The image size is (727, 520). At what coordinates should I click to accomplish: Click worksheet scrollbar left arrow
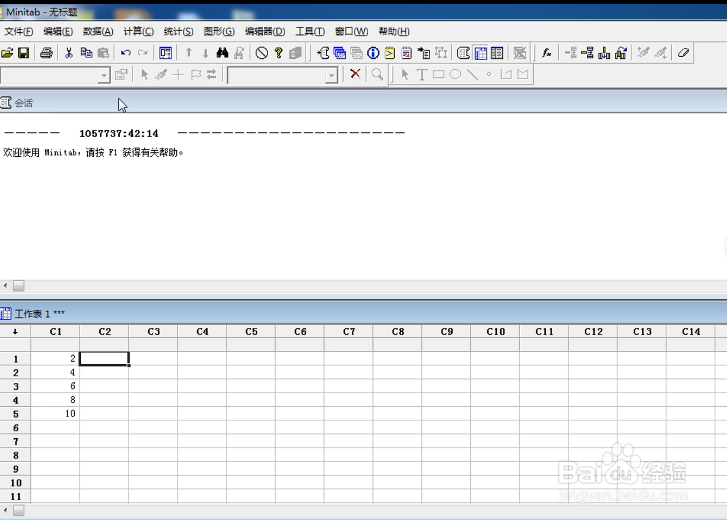coord(6,511)
